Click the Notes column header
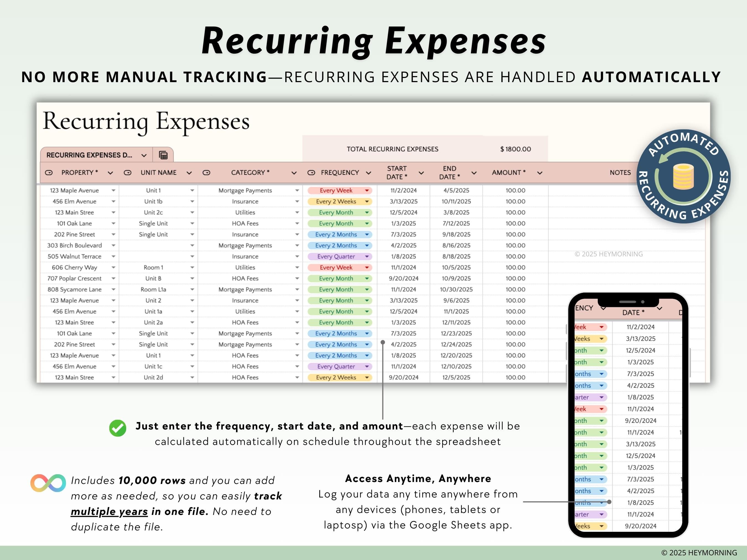The image size is (747, 560). (620, 173)
